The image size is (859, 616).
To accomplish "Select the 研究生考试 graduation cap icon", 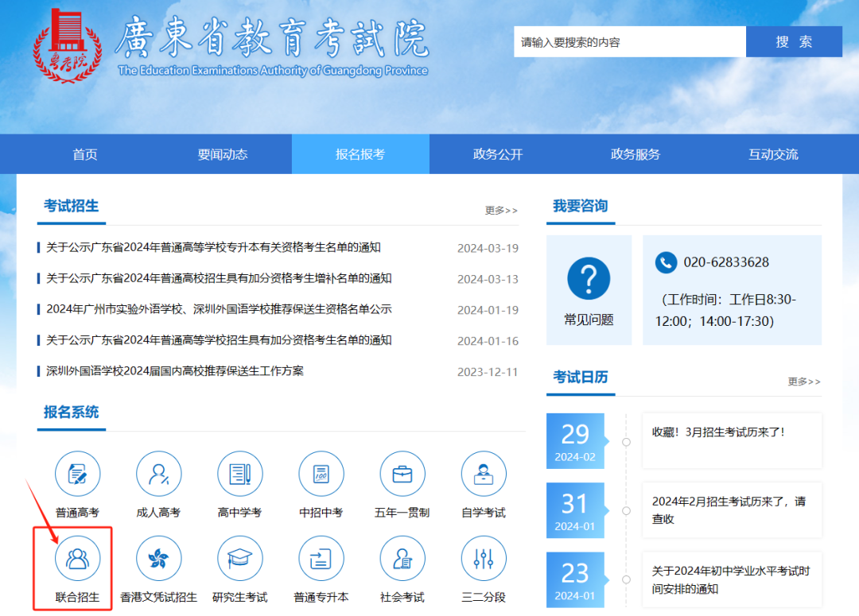I will click(239, 559).
